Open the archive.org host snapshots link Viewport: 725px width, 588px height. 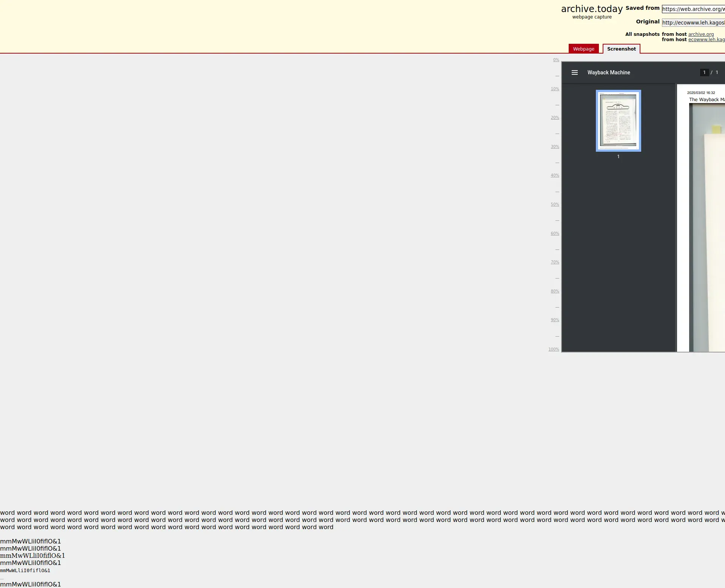[x=701, y=34]
